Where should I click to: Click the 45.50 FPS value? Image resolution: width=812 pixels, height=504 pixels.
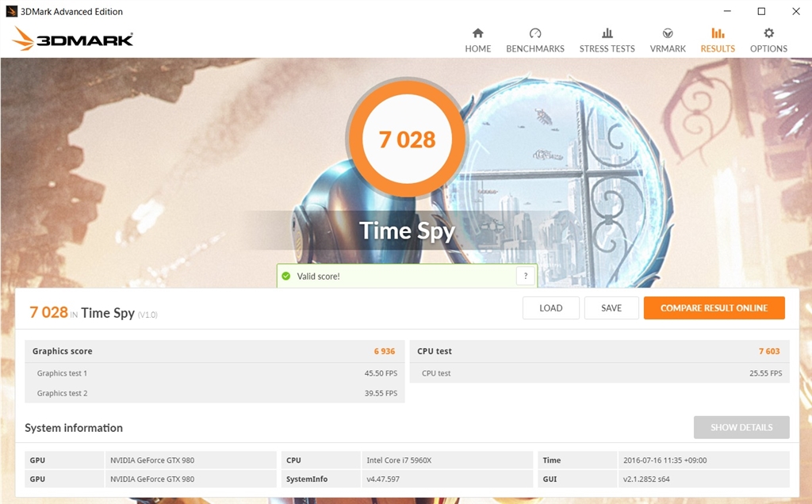(381, 373)
